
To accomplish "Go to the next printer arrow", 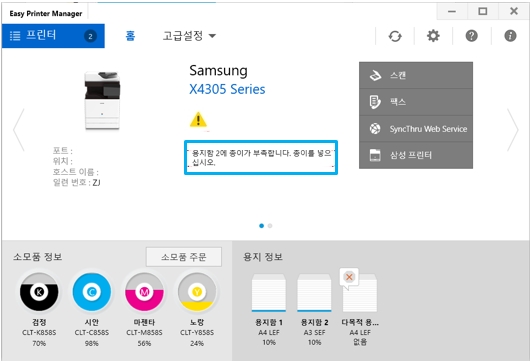I will point(512,130).
